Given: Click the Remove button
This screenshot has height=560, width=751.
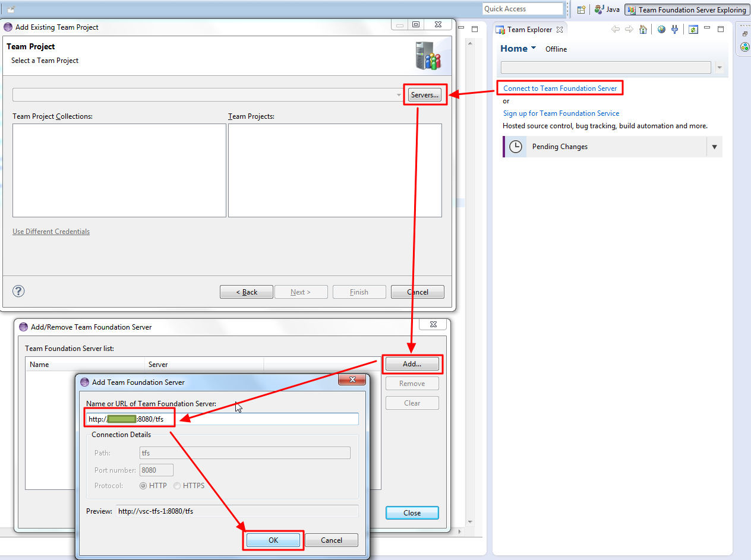Looking at the screenshot, I should pyautogui.click(x=412, y=384).
